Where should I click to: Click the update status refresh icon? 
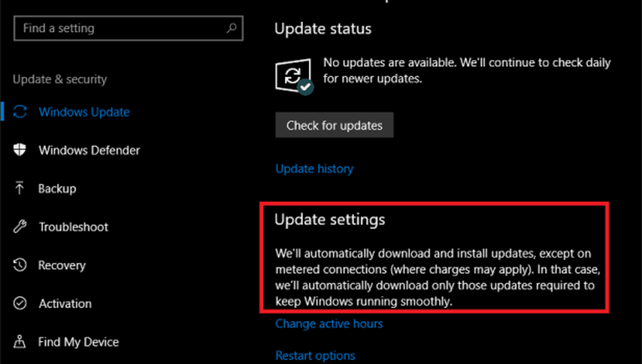pyautogui.click(x=292, y=77)
